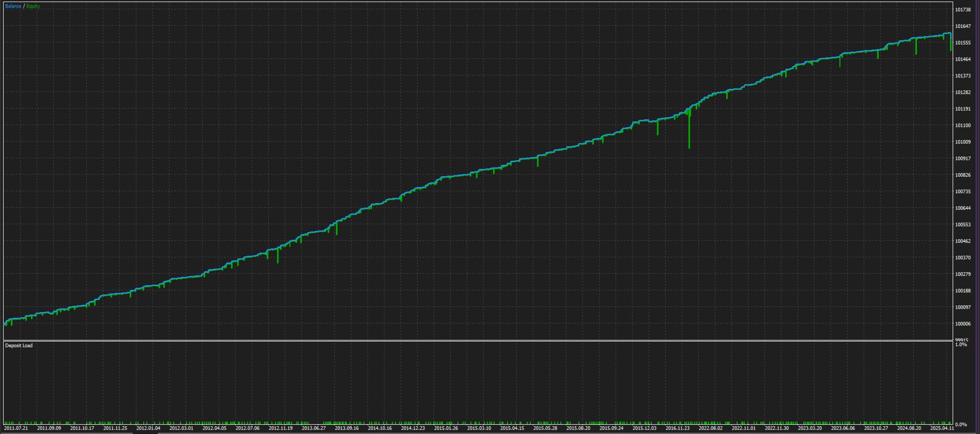Click the 1.0% deposit load scale value
The image size is (980, 434).
coord(961,345)
